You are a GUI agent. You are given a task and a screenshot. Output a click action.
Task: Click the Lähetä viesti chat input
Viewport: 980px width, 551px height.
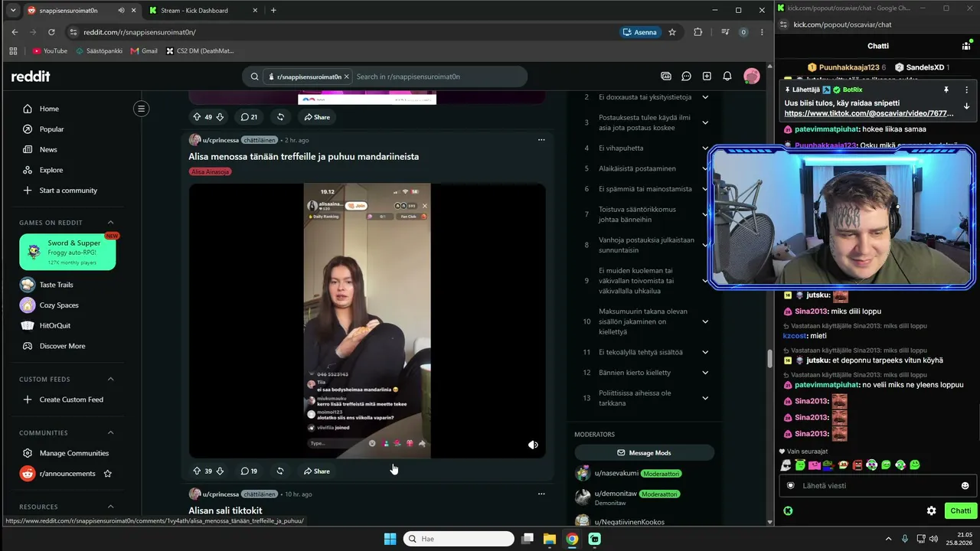877,485
